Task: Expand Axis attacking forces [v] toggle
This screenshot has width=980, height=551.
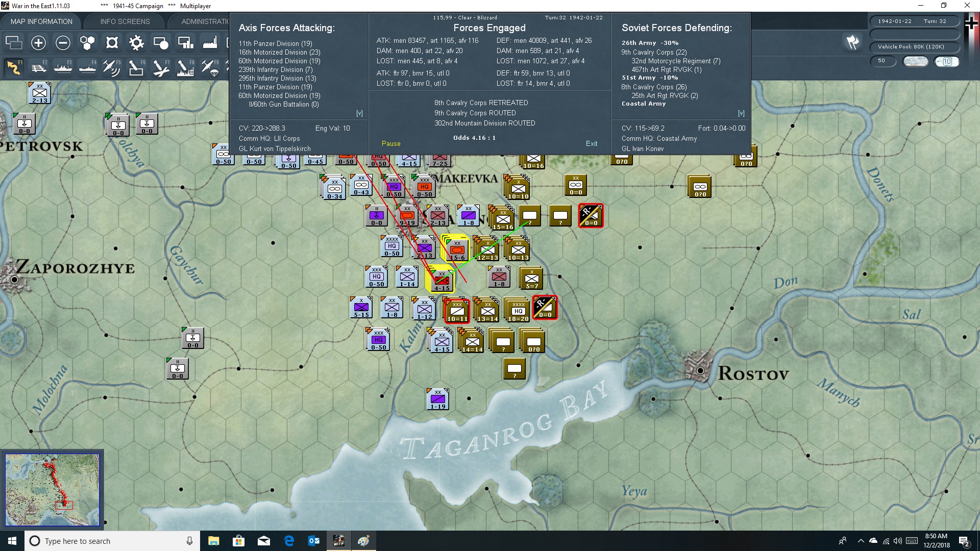Action: tap(359, 113)
